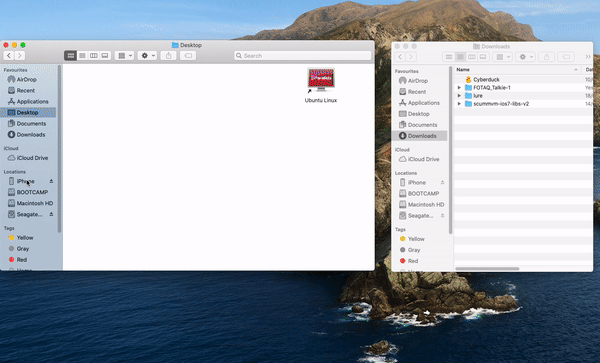This screenshot has height=363, width=600.
Task: Switch Desktop window to list view
Action: pos(82,55)
